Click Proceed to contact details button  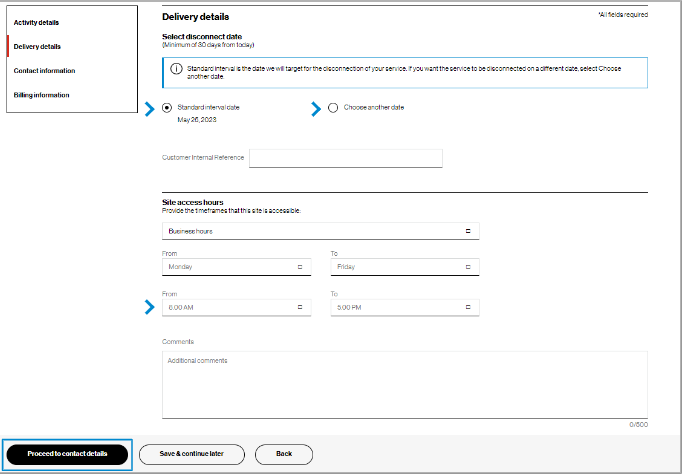point(67,454)
